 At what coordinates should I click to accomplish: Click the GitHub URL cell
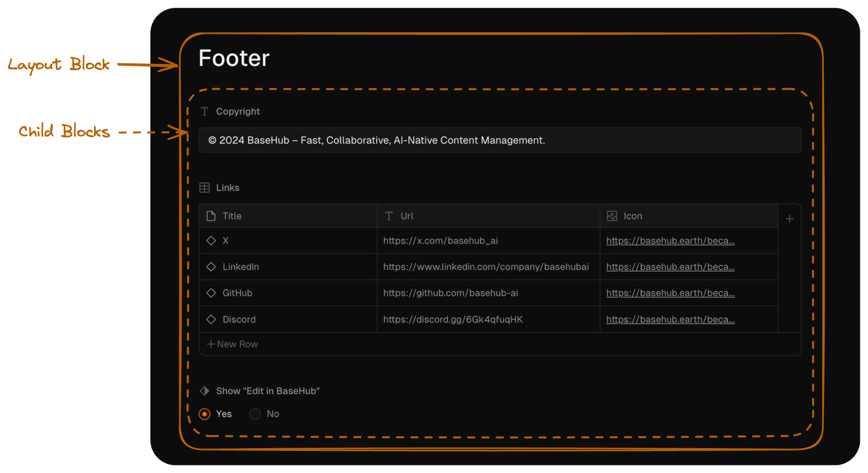[x=488, y=293]
